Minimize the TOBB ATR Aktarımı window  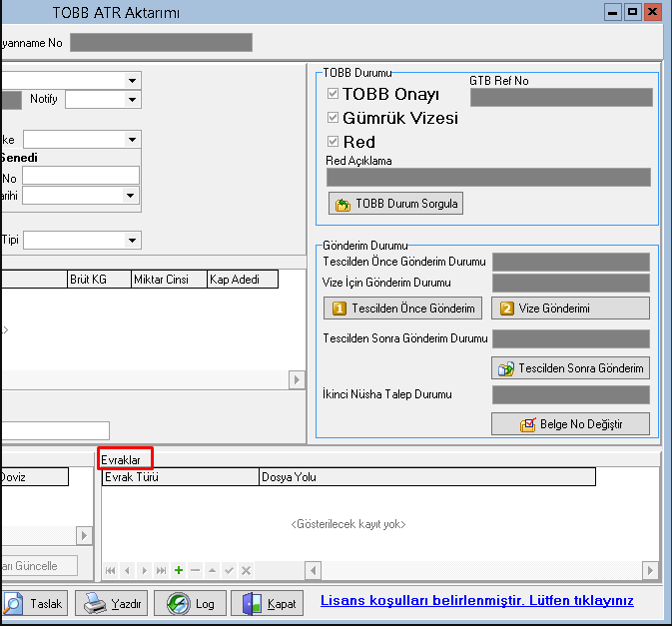pos(613,12)
